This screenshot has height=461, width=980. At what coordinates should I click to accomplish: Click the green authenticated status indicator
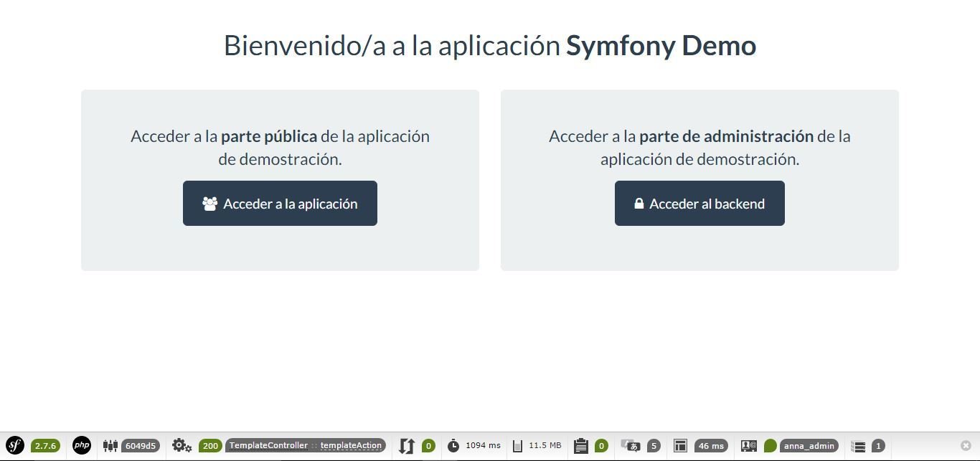click(770, 446)
